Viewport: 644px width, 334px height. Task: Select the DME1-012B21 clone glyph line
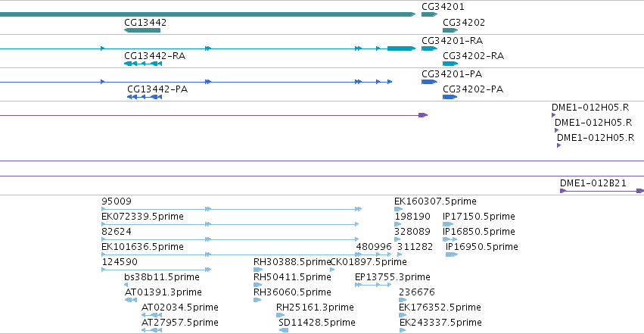tap(602, 191)
